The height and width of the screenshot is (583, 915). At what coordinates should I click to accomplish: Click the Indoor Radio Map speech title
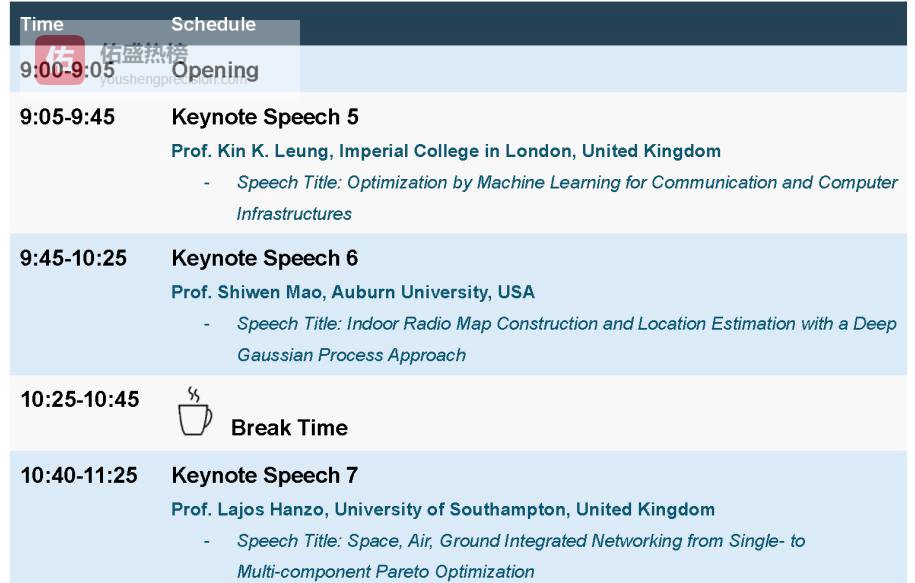coord(566,324)
